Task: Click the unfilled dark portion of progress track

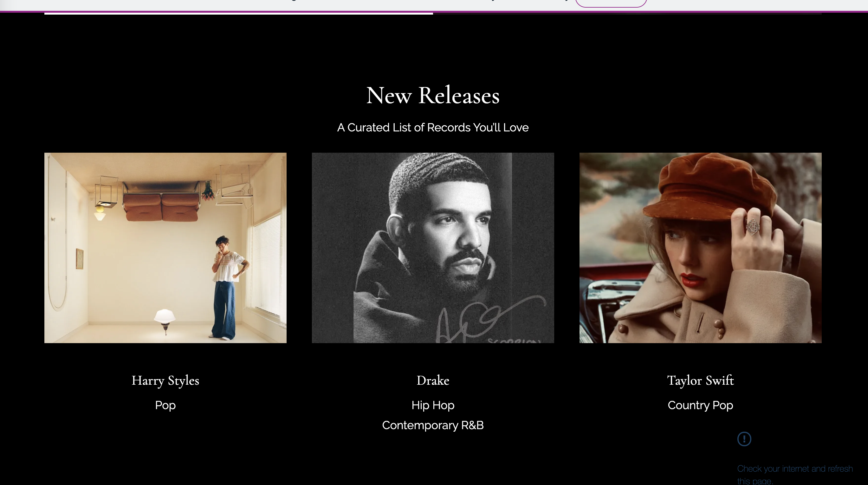Action: 627,14
